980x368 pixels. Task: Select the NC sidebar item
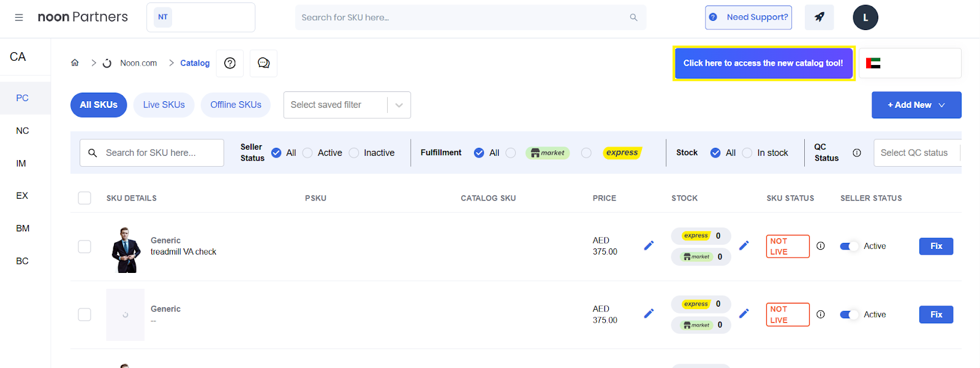click(23, 131)
